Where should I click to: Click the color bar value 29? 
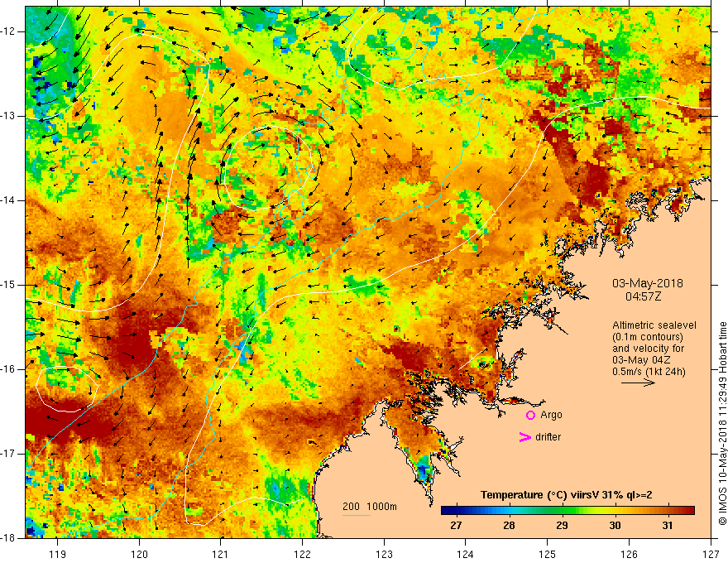562,526
